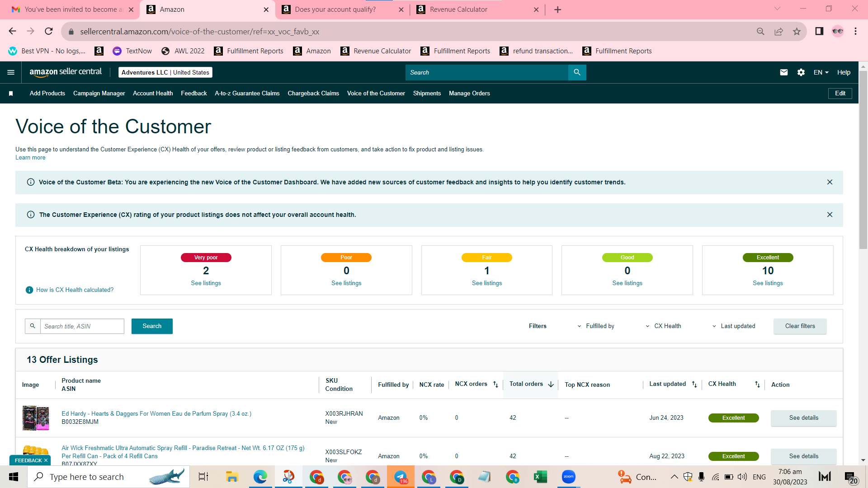Show hidden system tray icons chevron
Image resolution: width=868 pixels, height=488 pixels.
pos(674,477)
